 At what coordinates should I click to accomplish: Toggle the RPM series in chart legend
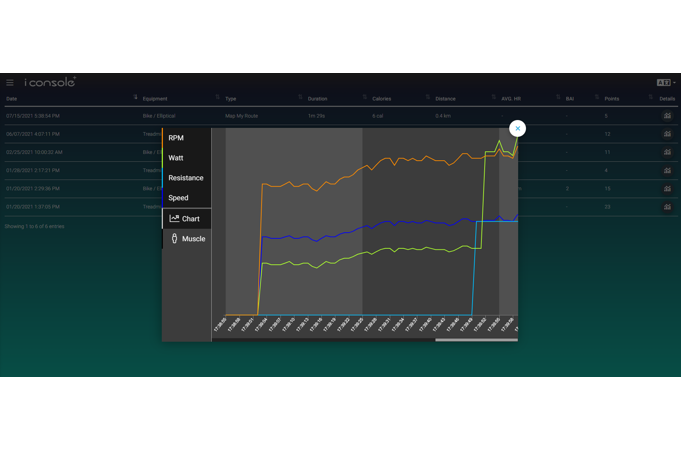click(176, 138)
